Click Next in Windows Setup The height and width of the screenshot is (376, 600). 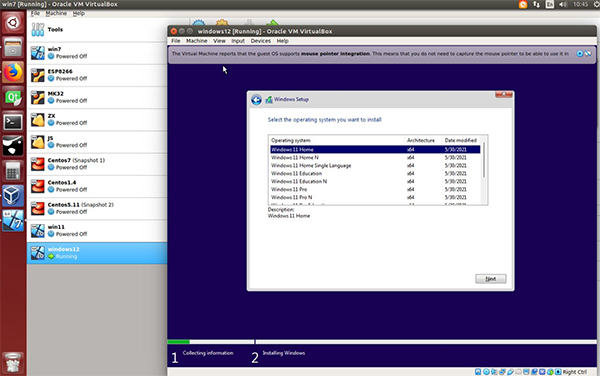(x=491, y=279)
